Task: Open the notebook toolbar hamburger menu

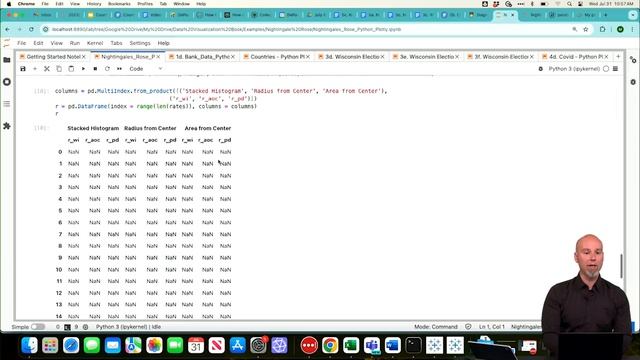Action: 616,69
